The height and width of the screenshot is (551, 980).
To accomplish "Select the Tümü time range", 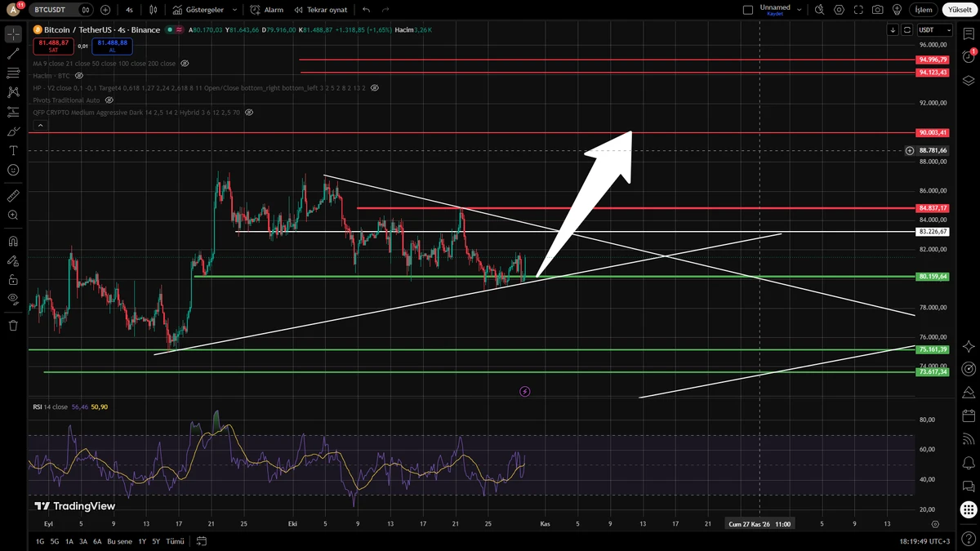I will 175,541.
